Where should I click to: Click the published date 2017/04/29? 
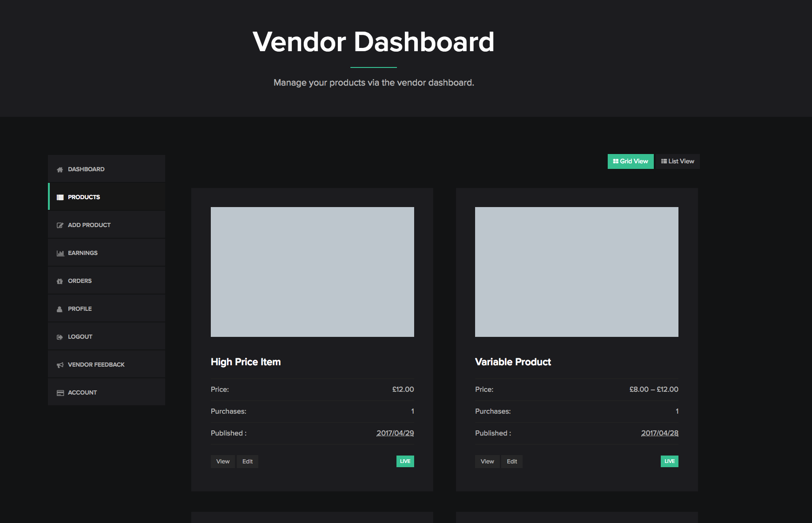click(395, 433)
